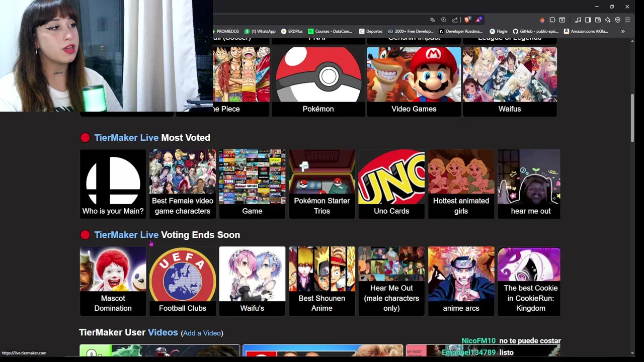Open the browser hamburger main menu
The image size is (644, 362).
pyautogui.click(x=627, y=20)
